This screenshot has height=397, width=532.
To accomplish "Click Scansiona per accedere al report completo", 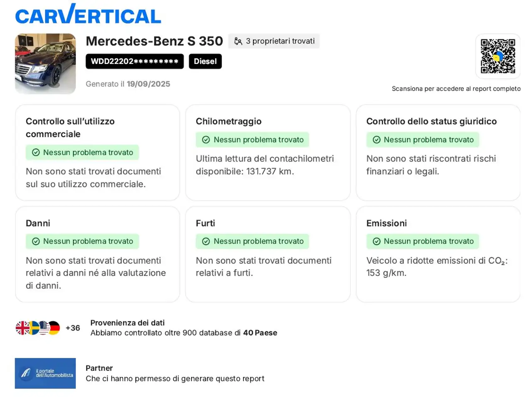I will click(x=456, y=89).
